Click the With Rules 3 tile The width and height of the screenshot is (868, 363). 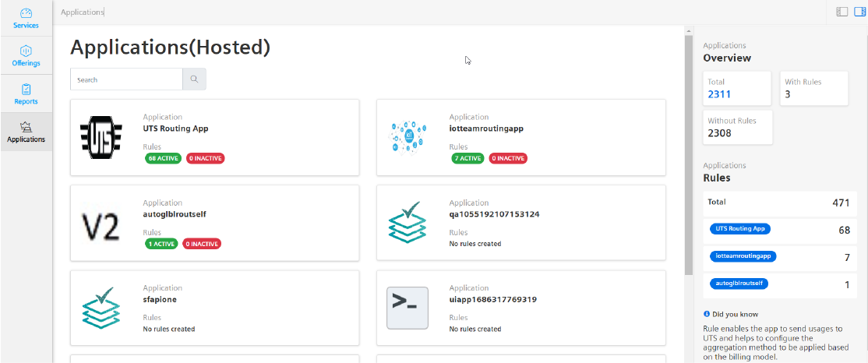pyautogui.click(x=813, y=89)
